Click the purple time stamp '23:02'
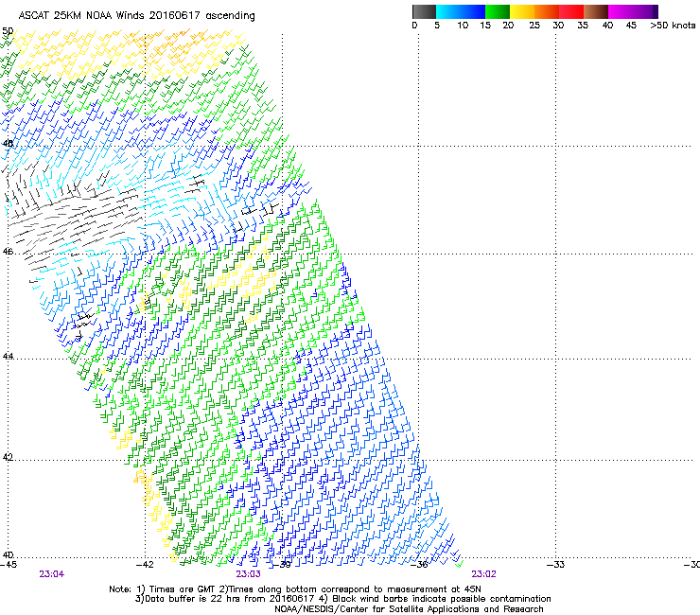 click(484, 574)
